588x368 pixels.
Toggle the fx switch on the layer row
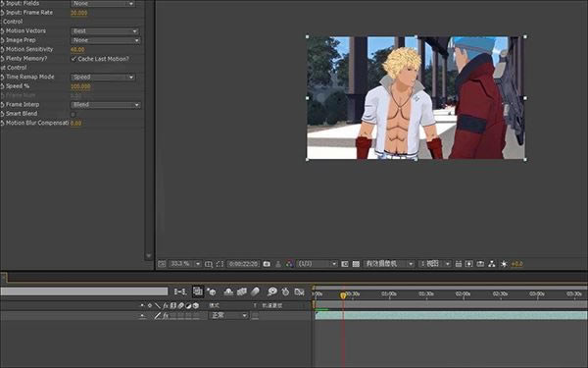click(x=166, y=315)
